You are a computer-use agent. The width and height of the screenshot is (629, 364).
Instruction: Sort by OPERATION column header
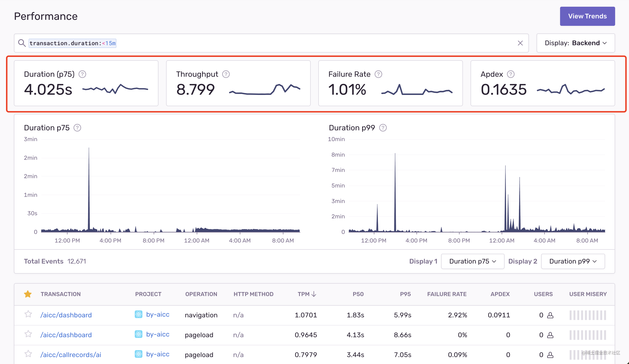point(201,294)
